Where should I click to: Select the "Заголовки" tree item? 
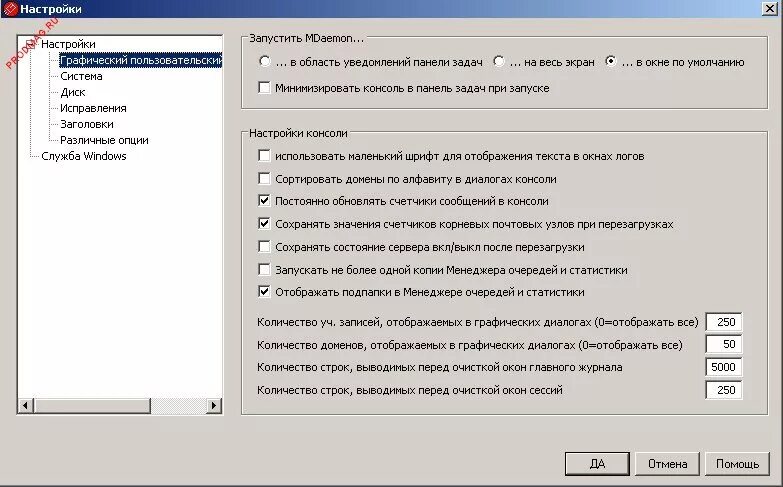click(x=87, y=124)
